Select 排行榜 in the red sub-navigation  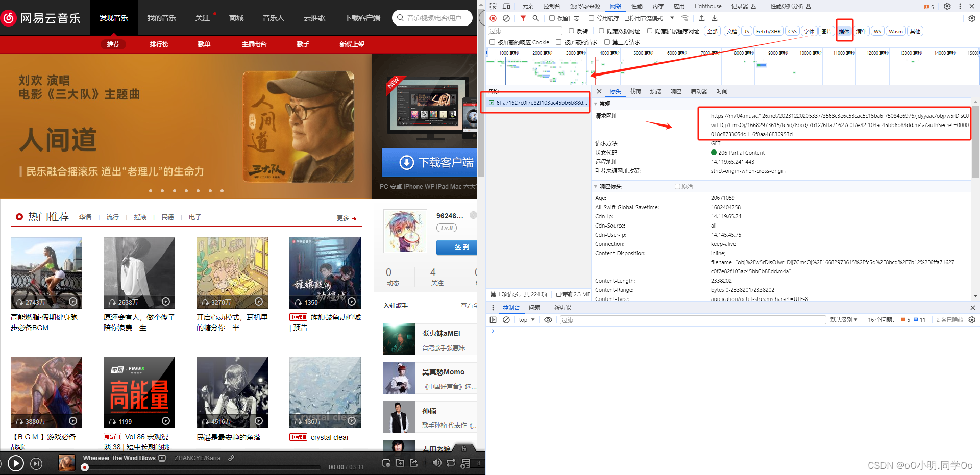pos(159,44)
